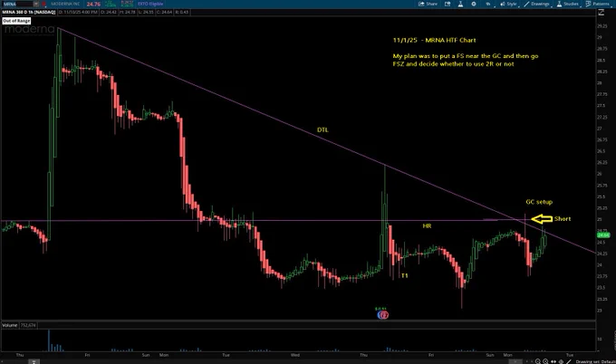
Task: Open the Drawing set: Default selector
Action: [x=595, y=361]
